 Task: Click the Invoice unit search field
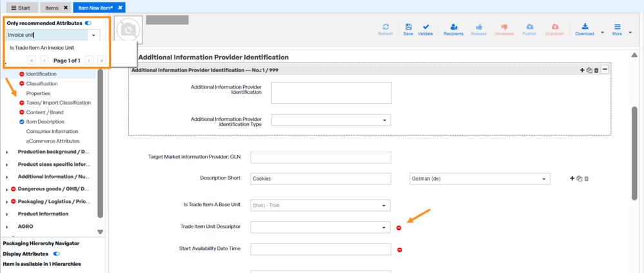pos(47,35)
